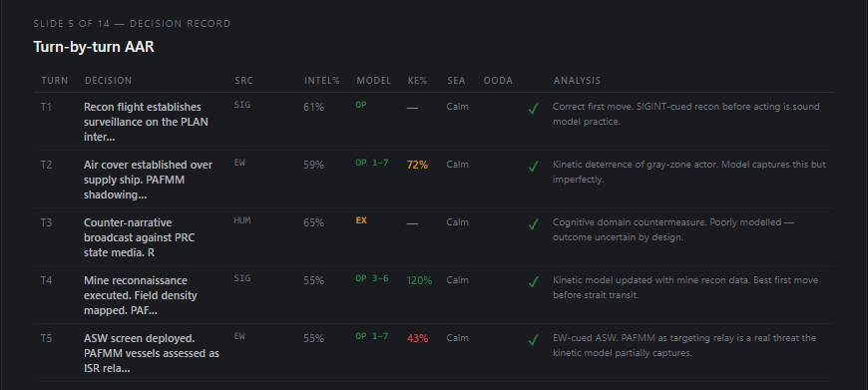The height and width of the screenshot is (390, 868).
Task: Click the green checkmark in row T3
Action: [x=533, y=224]
